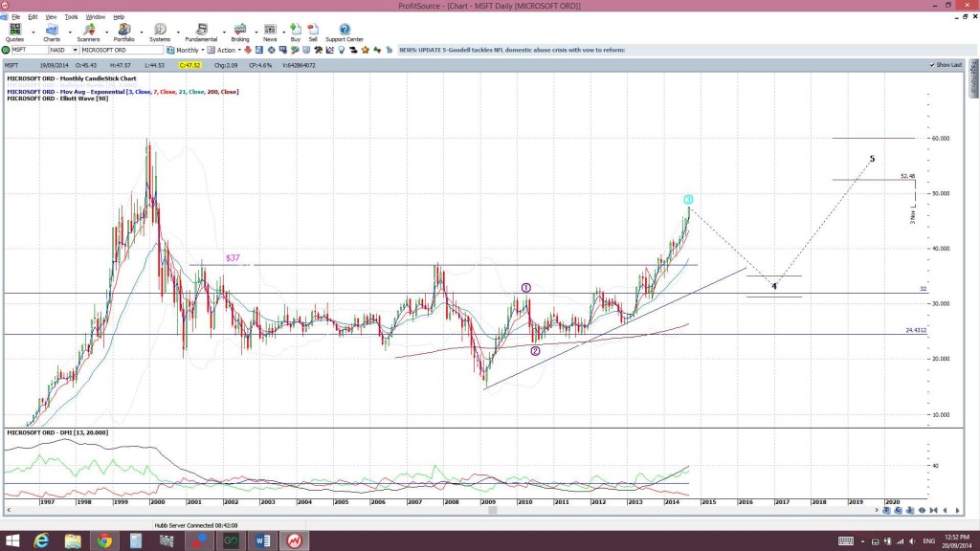Viewport: 980px width, 551px height.
Task: Click the indicator chart icon beside hammer
Action: coord(329,50)
